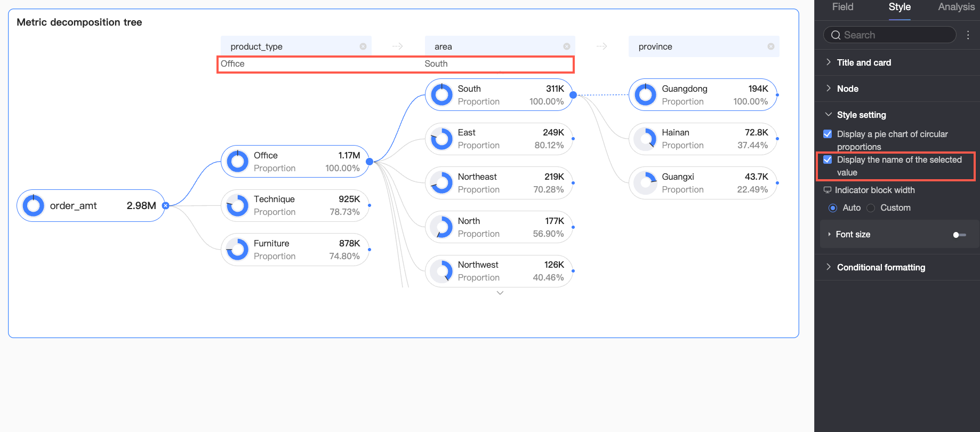Image resolution: width=980 pixels, height=432 pixels.
Task: Remove the province dimension with its x icon
Action: coord(771,46)
